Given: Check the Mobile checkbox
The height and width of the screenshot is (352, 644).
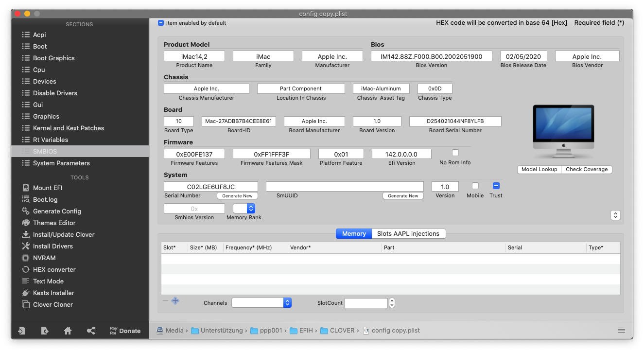Looking at the screenshot, I should 475,186.
